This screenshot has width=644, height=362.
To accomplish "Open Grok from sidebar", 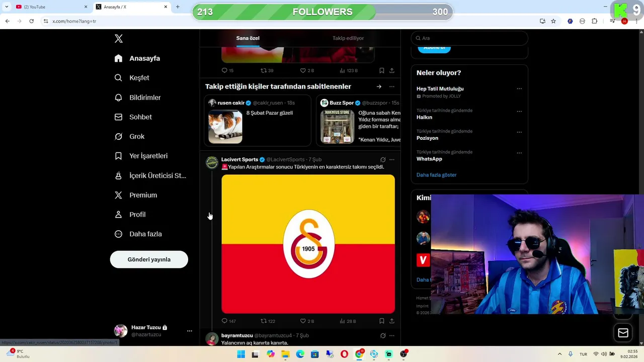I will pos(129,137).
